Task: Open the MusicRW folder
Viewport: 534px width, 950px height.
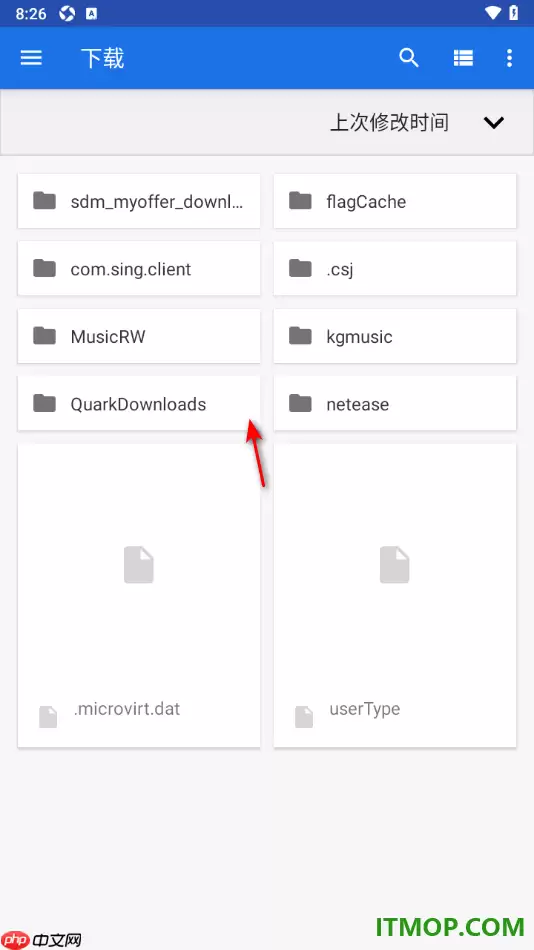Action: click(x=139, y=336)
